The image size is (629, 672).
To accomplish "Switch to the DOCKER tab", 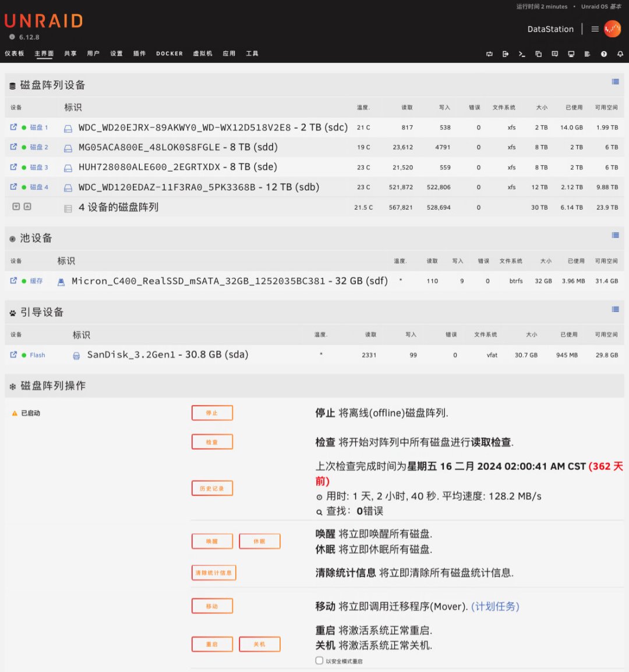I will [169, 54].
